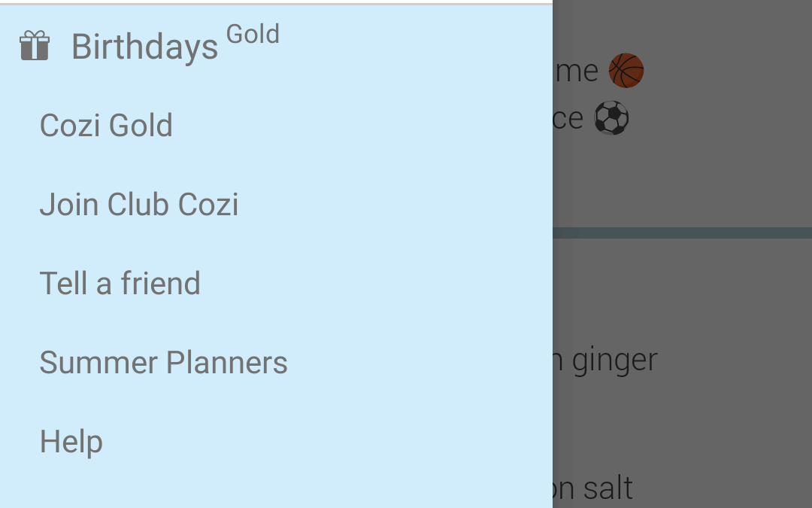Tap the dimmed text ending in "ce"

(568, 119)
